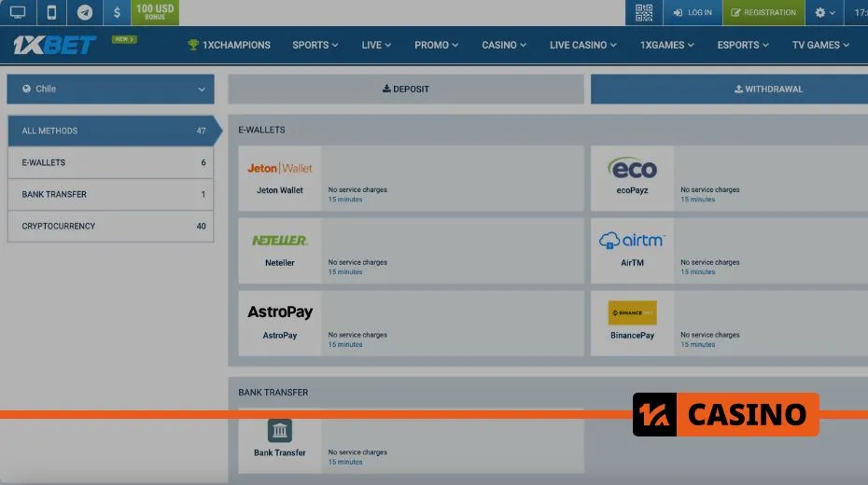Click the REGISTRATION button
868x485 pixels.
tap(763, 12)
